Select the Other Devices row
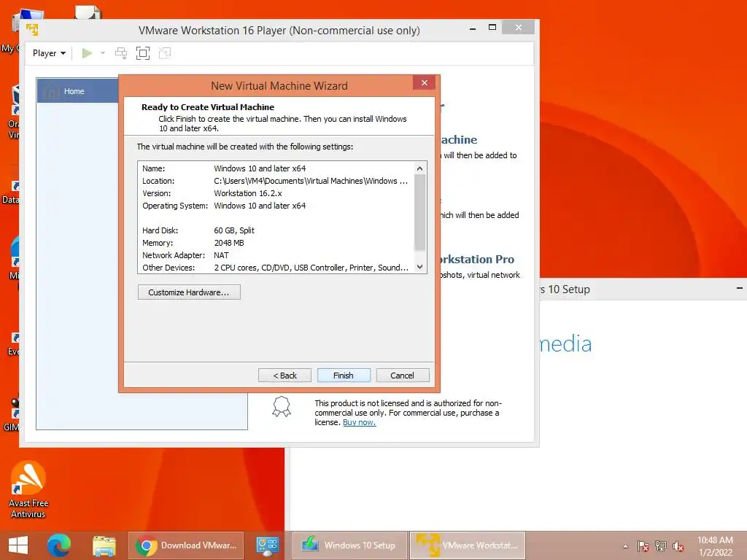Screen dimensions: 747x560 [x=275, y=268]
